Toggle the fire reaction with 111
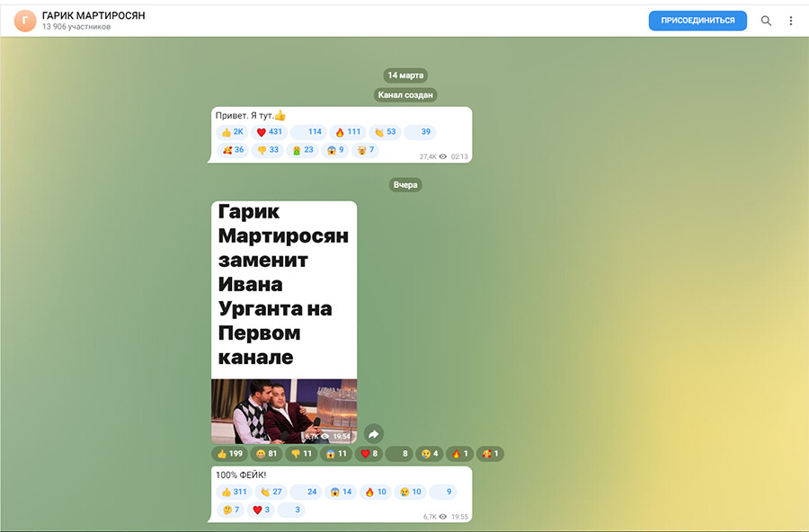The height and width of the screenshot is (532, 809). click(x=348, y=132)
